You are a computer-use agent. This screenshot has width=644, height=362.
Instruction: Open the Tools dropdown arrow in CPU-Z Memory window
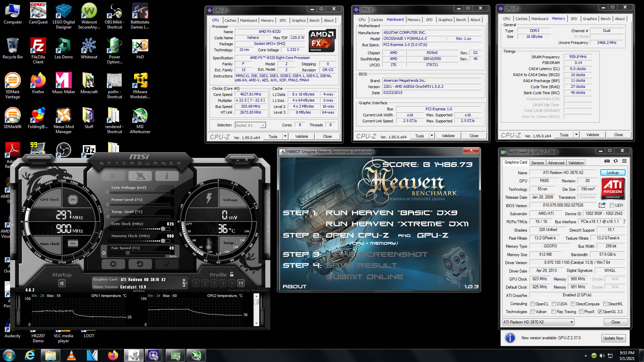pos(576,135)
